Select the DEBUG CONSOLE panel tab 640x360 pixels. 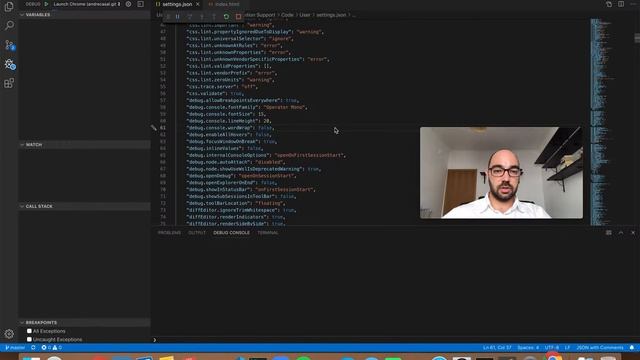(x=231, y=233)
